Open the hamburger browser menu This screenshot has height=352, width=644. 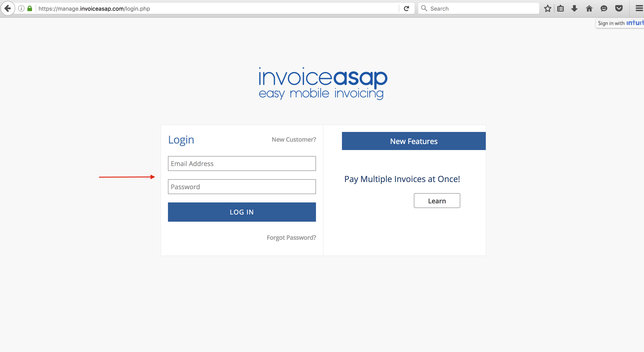[639, 9]
